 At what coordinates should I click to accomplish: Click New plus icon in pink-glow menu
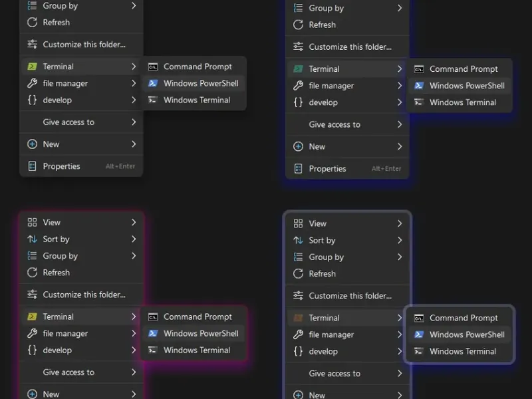pos(32,394)
